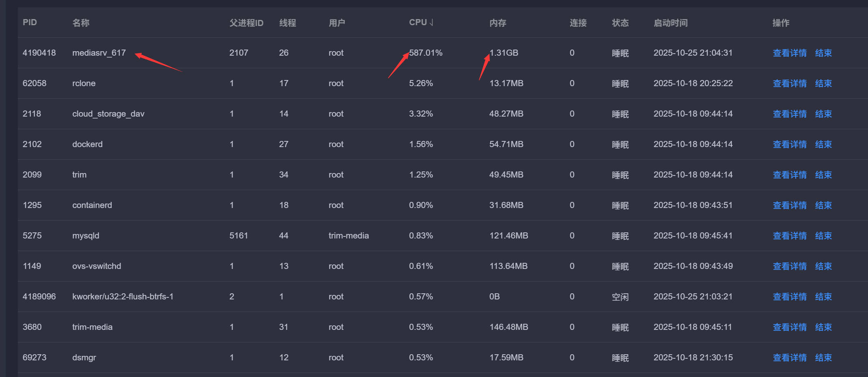This screenshot has height=377, width=868.
Task: Terminate the rclone process
Action: (x=823, y=84)
